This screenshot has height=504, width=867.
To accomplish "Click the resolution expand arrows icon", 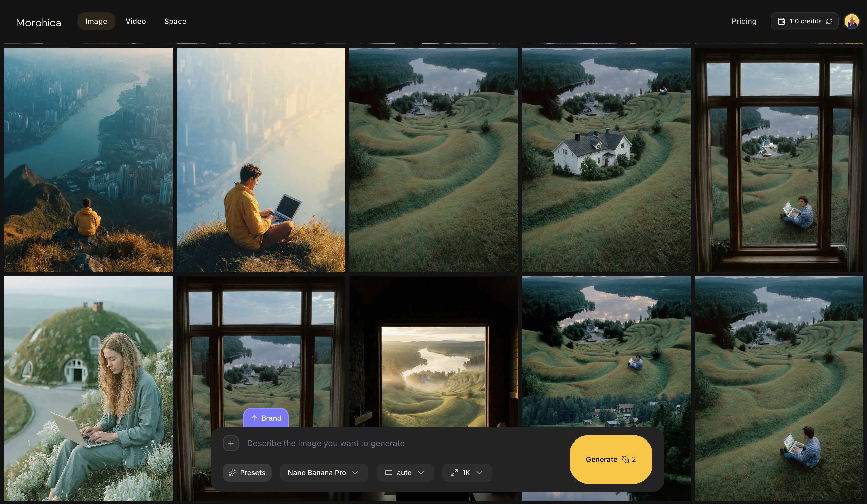I will point(454,473).
